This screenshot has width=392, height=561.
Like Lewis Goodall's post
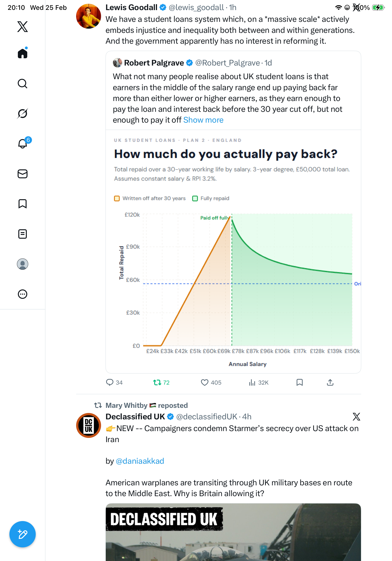204,382
